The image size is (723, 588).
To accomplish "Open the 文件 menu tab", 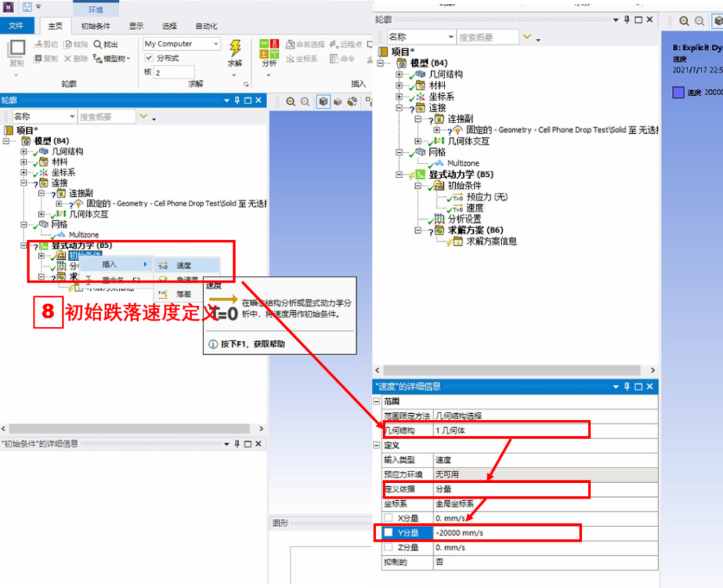I will (x=17, y=26).
